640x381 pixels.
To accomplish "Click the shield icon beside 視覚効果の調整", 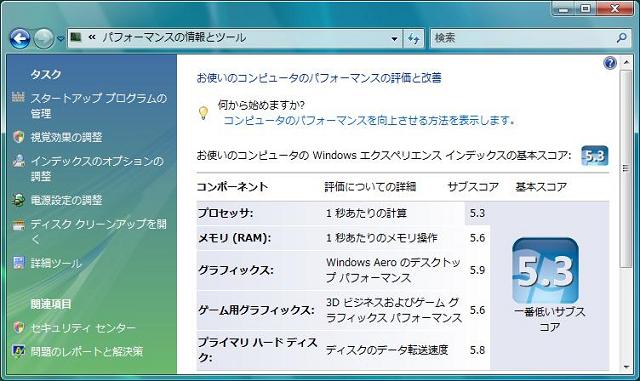I will (18, 137).
